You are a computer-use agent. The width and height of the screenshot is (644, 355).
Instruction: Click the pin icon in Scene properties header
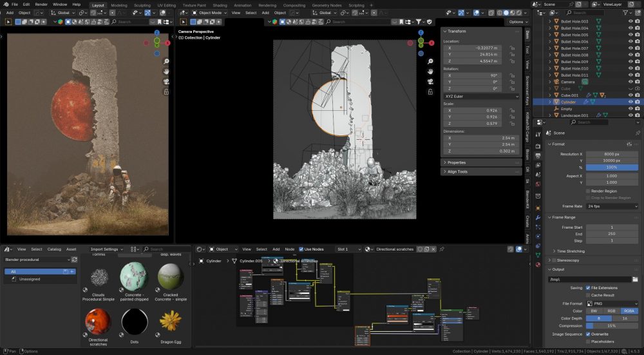click(x=638, y=133)
